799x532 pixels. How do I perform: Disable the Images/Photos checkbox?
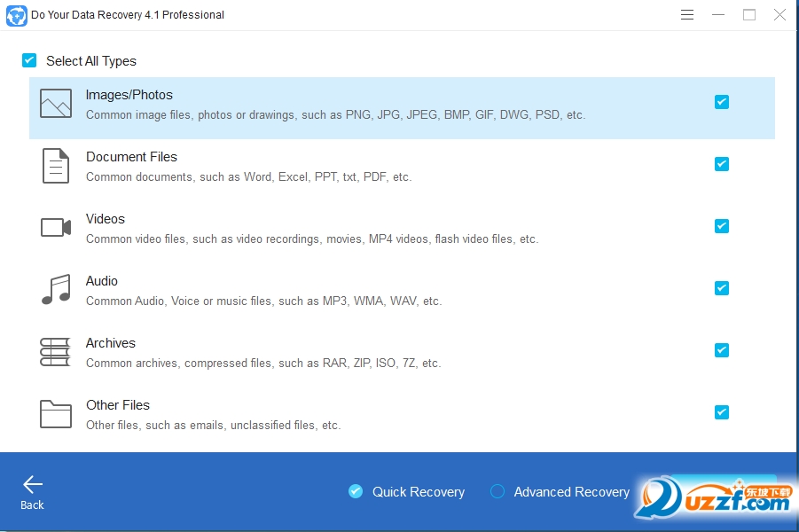[x=721, y=102]
